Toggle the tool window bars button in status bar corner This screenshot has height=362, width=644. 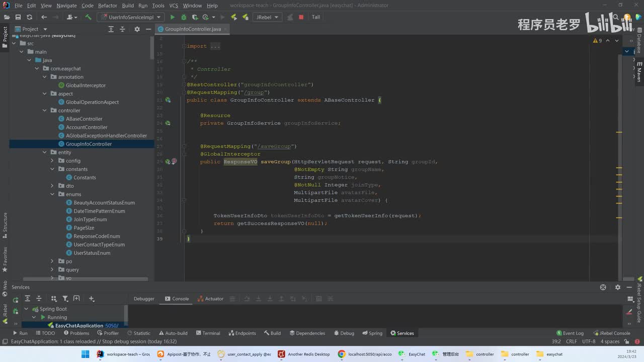[x=4, y=342]
